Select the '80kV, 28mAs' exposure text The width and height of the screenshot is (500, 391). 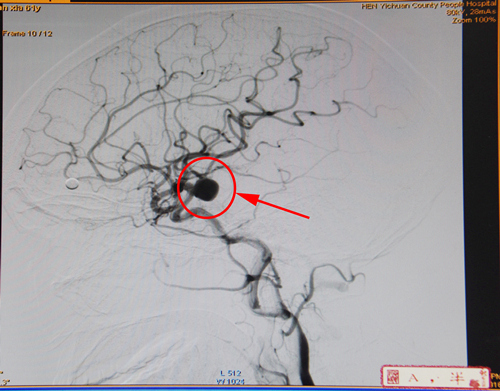[x=471, y=12]
